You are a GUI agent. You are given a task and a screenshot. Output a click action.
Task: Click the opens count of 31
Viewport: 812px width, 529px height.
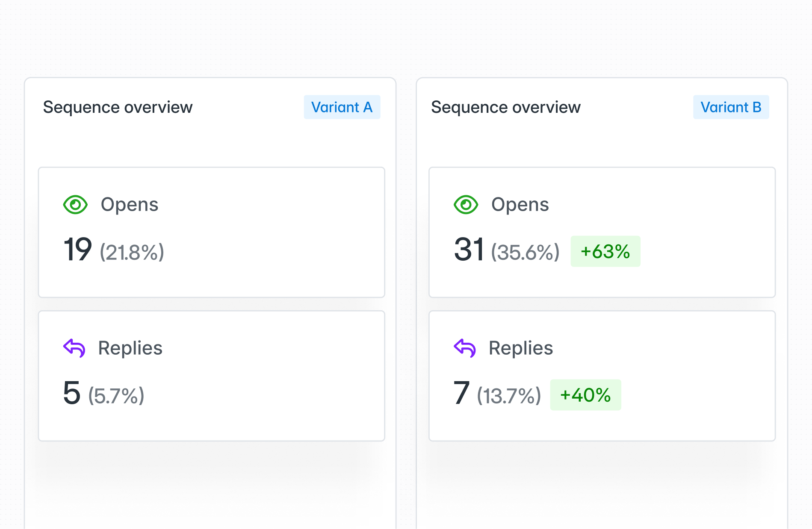(x=469, y=250)
